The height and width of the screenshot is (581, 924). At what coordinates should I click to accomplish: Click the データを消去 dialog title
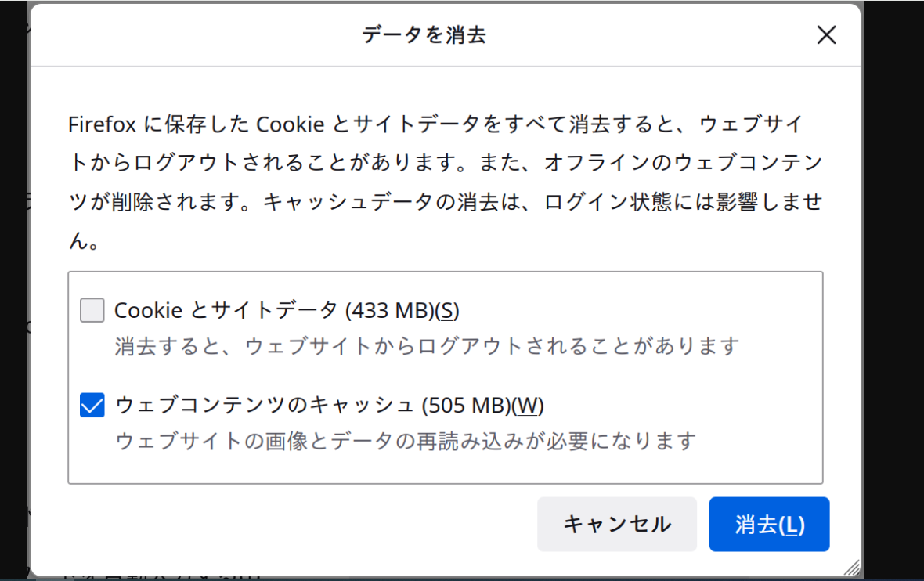tap(424, 35)
